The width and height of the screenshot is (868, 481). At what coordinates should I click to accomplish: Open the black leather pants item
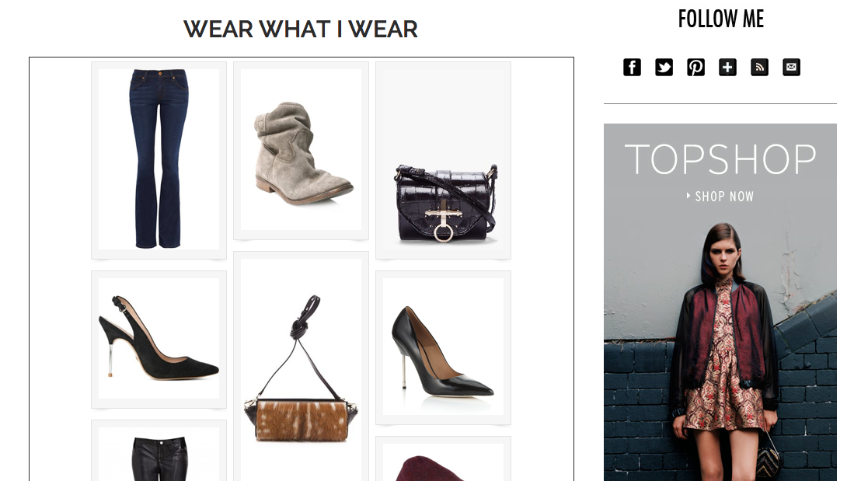click(x=159, y=451)
